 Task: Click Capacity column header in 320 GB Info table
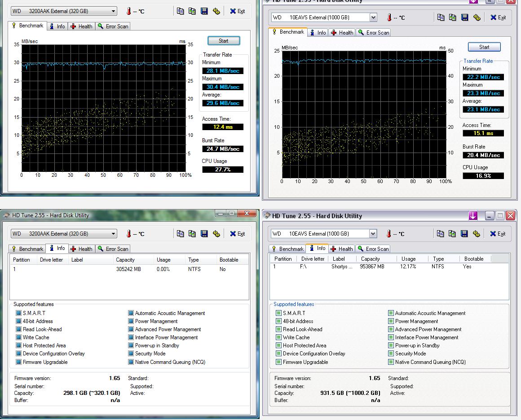coord(133,260)
